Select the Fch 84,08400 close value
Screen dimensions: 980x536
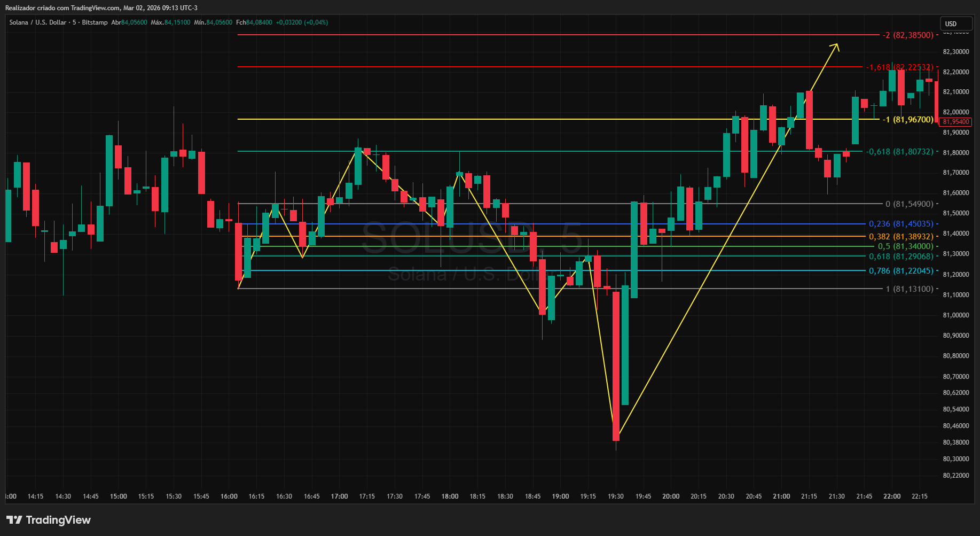tap(254, 22)
